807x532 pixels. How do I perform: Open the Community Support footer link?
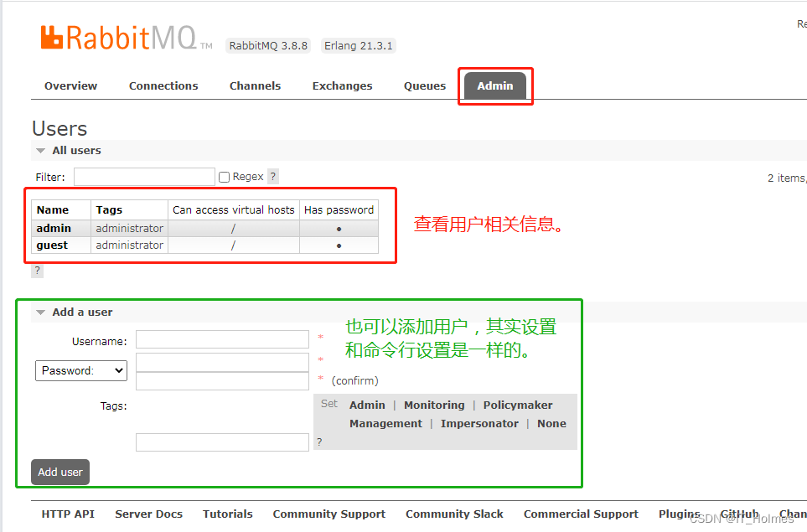click(x=328, y=514)
